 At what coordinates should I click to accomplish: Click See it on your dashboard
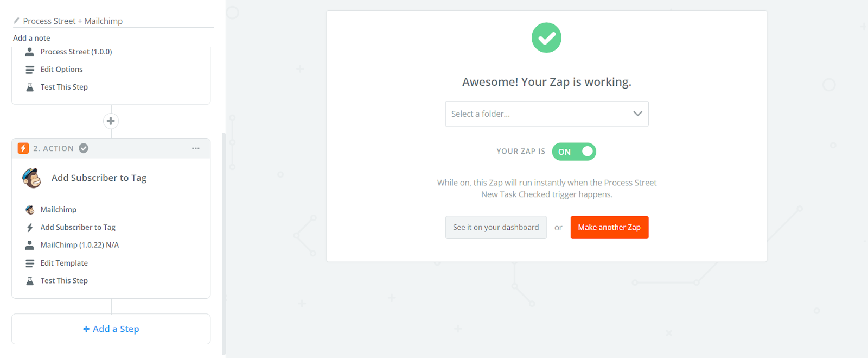[495, 227]
